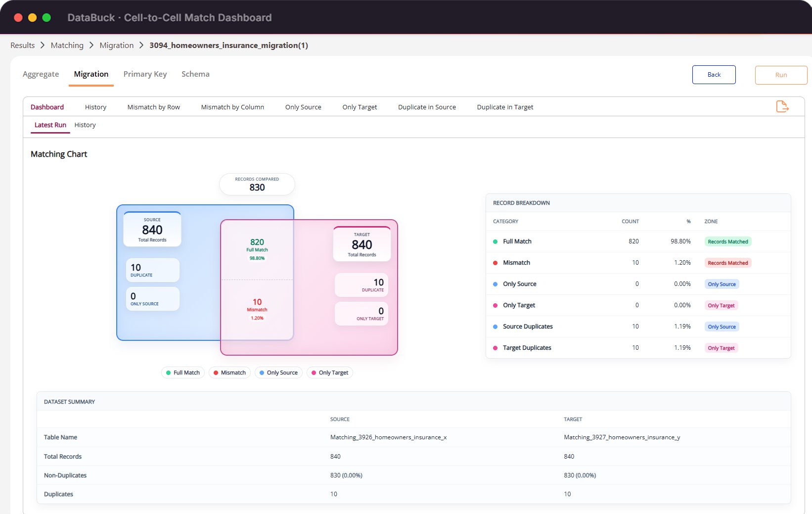Image resolution: width=812 pixels, height=514 pixels.
Task: Open the Schema tab
Action: pyautogui.click(x=195, y=74)
